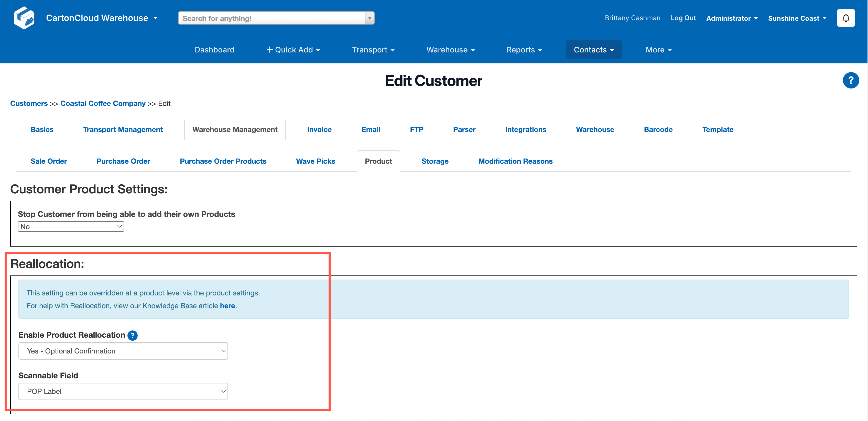Click the blue page help question mark
This screenshot has height=421, width=868.
pyautogui.click(x=851, y=81)
